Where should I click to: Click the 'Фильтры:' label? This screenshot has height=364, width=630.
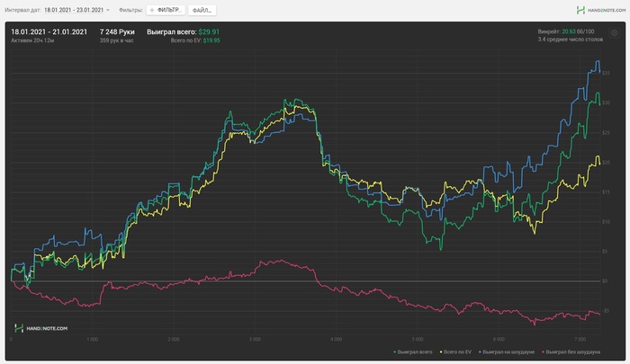130,10
